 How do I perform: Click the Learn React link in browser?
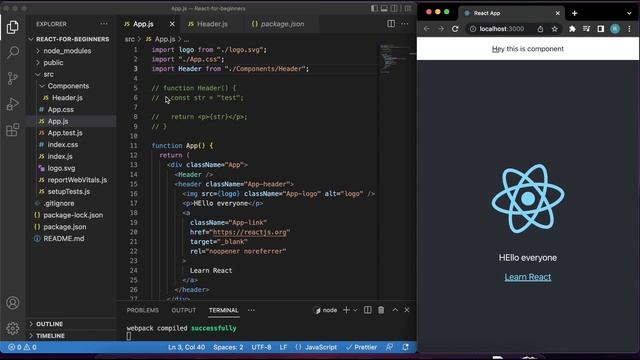coord(527,277)
